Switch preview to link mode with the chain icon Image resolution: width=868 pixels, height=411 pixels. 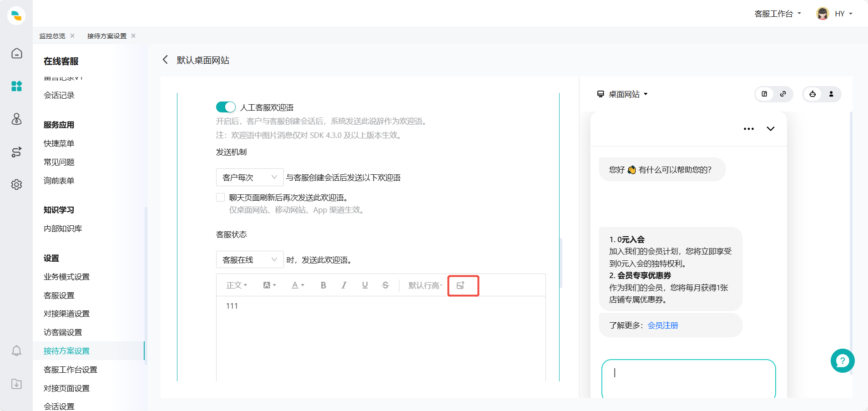[782, 94]
